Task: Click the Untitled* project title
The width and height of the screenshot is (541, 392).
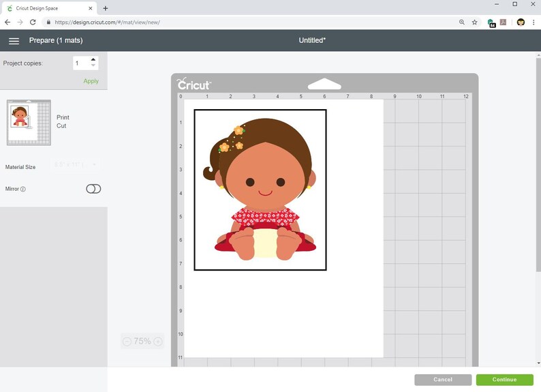Action: [312, 40]
